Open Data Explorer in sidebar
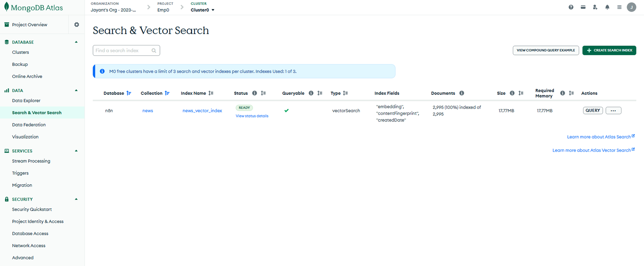Image resolution: width=644 pixels, height=266 pixels. pos(26,100)
